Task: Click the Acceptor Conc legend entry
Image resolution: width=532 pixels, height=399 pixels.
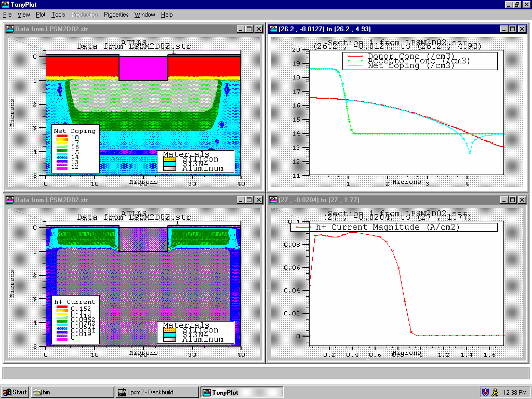Action: (408, 61)
